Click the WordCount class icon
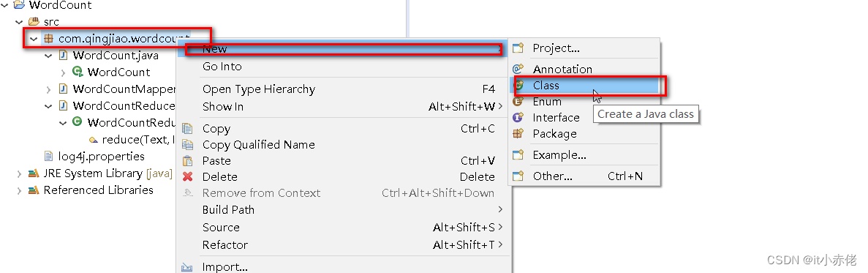Viewport: 868px width, 273px height. [x=78, y=72]
